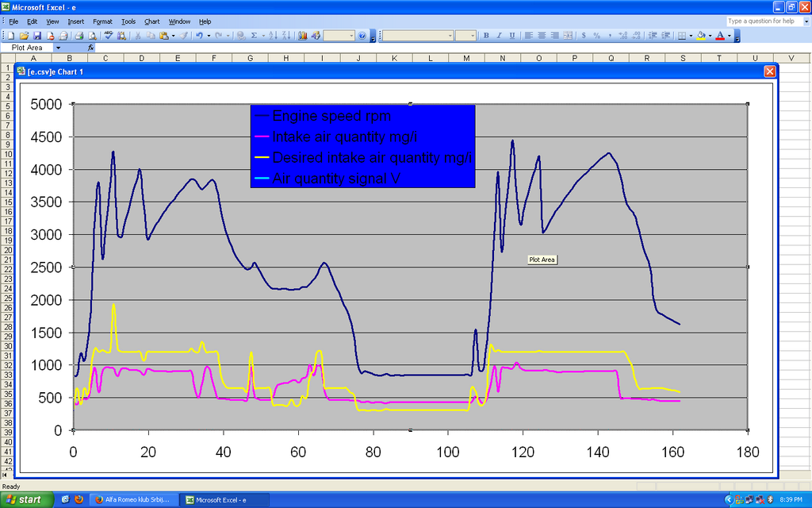This screenshot has width=812, height=508.
Task: Click the Paste clipboard icon
Action: (163, 35)
